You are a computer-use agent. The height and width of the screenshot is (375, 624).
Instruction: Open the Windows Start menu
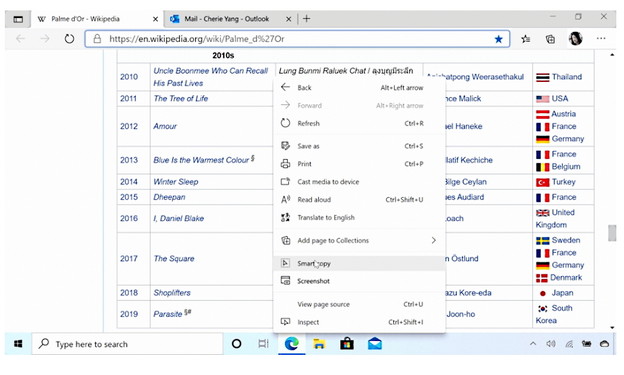point(18,344)
